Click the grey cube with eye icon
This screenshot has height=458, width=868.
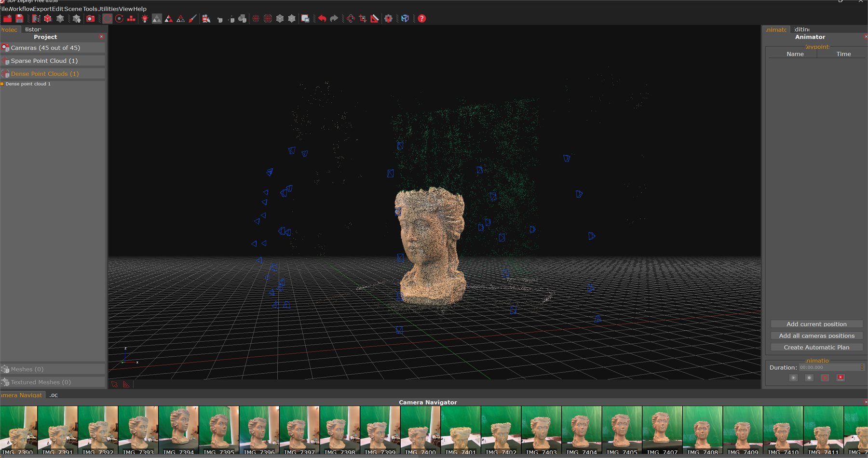click(x=305, y=18)
